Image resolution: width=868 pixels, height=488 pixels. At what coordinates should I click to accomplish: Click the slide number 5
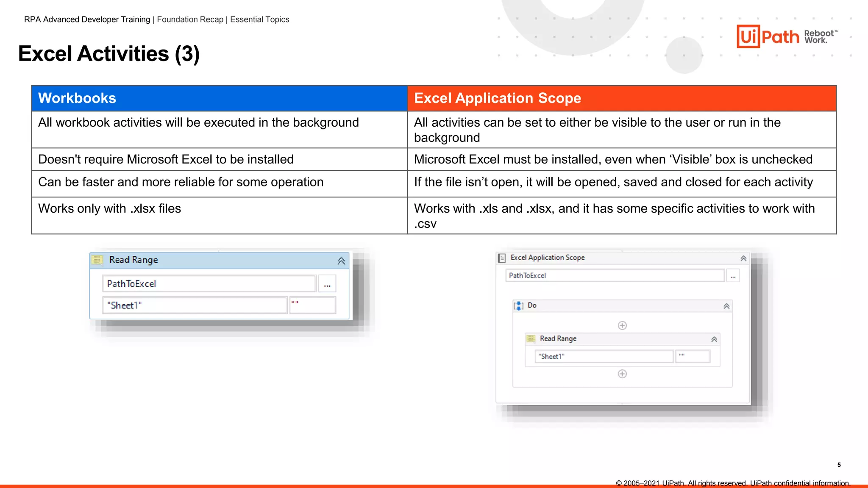[839, 465]
